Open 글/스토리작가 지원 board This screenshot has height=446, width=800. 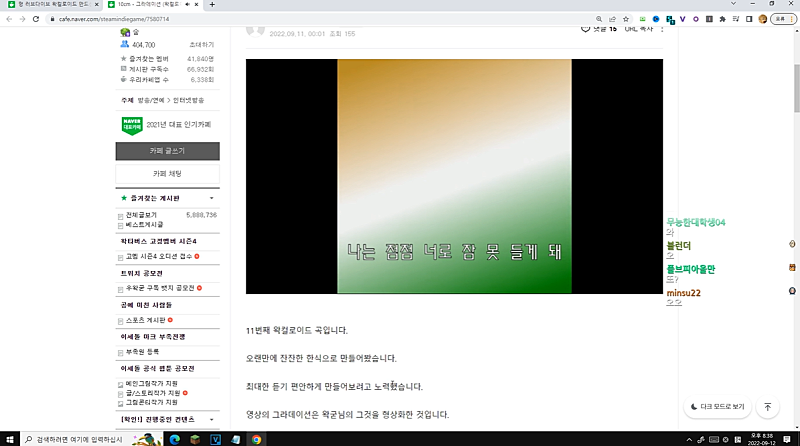click(x=153, y=393)
